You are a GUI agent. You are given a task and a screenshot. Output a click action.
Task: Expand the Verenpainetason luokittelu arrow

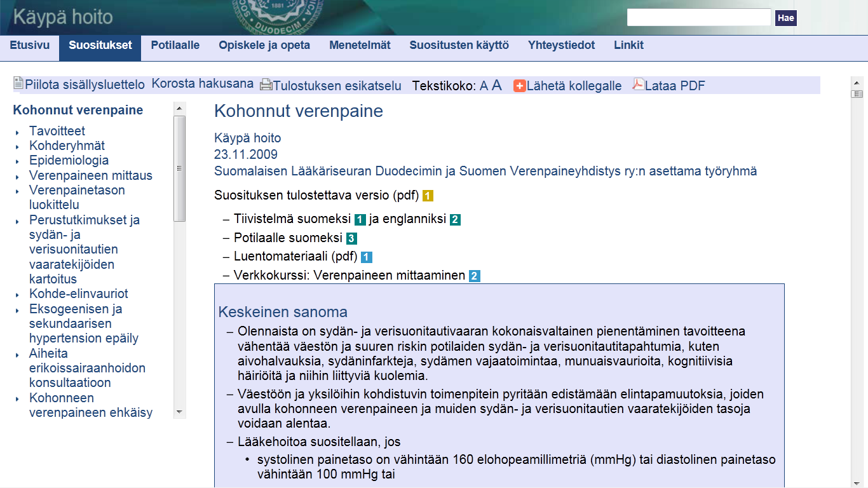click(18, 191)
